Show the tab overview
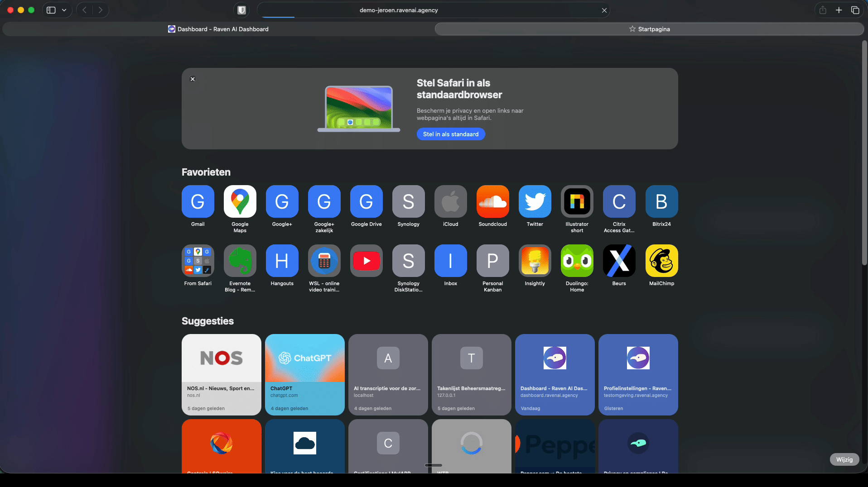The height and width of the screenshot is (487, 868). (x=855, y=10)
